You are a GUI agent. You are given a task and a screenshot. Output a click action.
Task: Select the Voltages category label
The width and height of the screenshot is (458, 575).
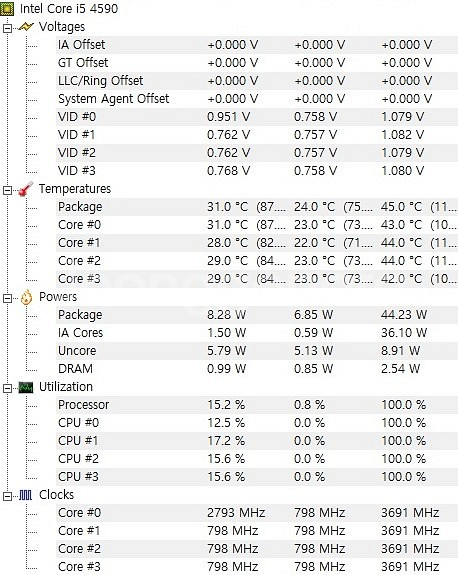pyautogui.click(x=62, y=27)
